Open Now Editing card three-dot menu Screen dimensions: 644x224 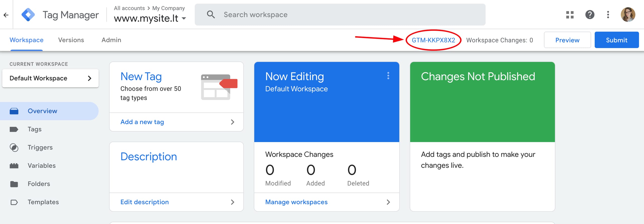click(388, 76)
